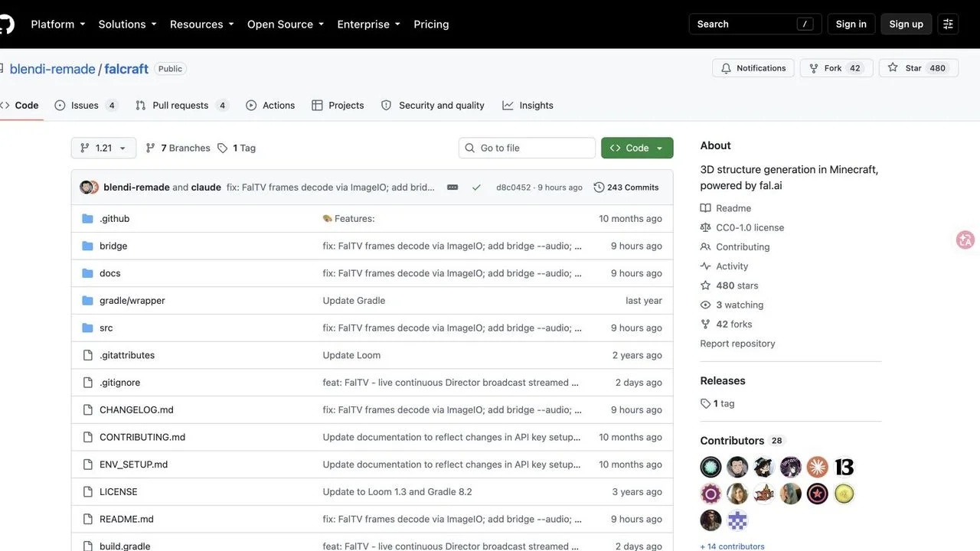The image size is (980, 551).
Task: Click the header Search field
Action: (x=755, y=24)
